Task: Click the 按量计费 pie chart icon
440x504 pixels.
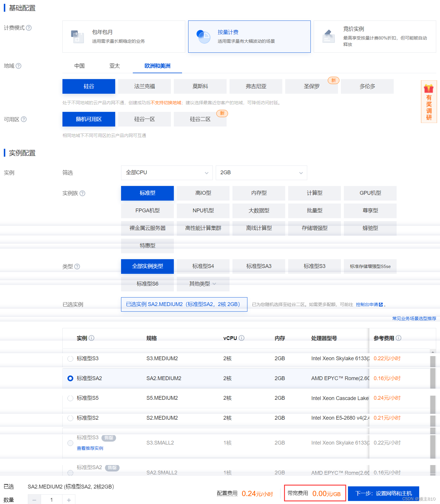Action: click(x=203, y=37)
